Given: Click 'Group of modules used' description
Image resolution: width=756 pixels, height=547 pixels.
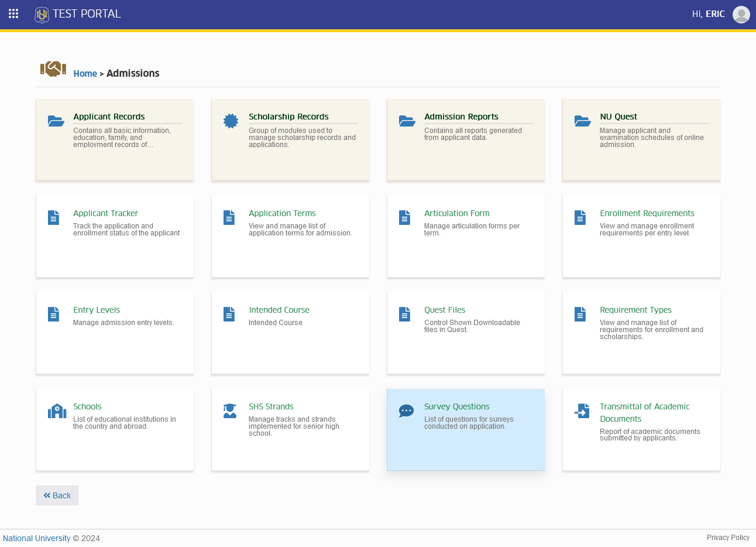Looking at the screenshot, I should [302, 138].
